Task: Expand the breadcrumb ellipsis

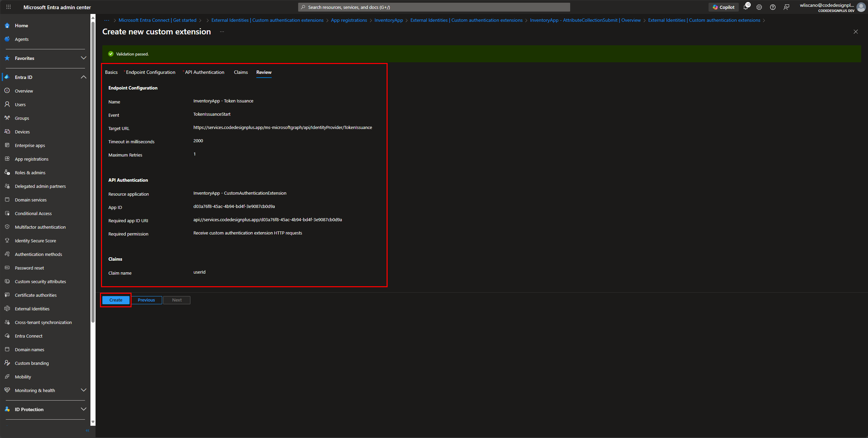Action: 107,20
